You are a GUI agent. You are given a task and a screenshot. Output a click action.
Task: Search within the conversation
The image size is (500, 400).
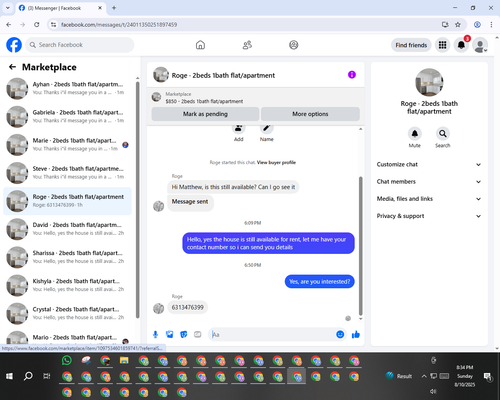443,134
